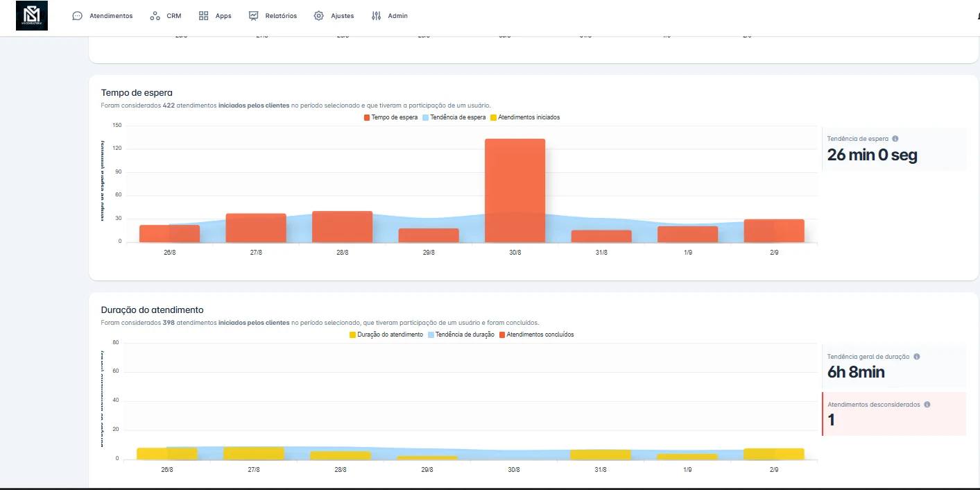
Task: Toggle the Tendência de espera legend series
Action: 454,117
